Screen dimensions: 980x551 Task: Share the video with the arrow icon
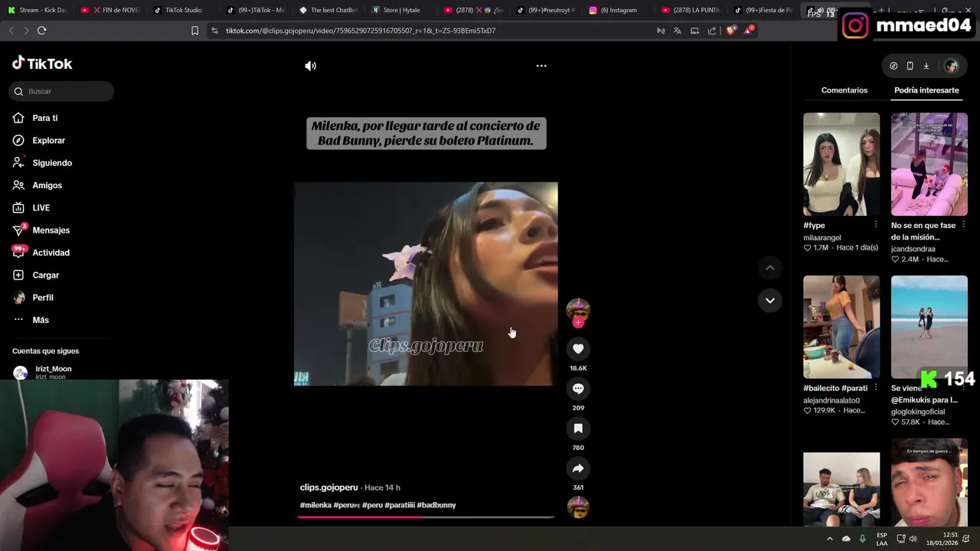tap(578, 468)
